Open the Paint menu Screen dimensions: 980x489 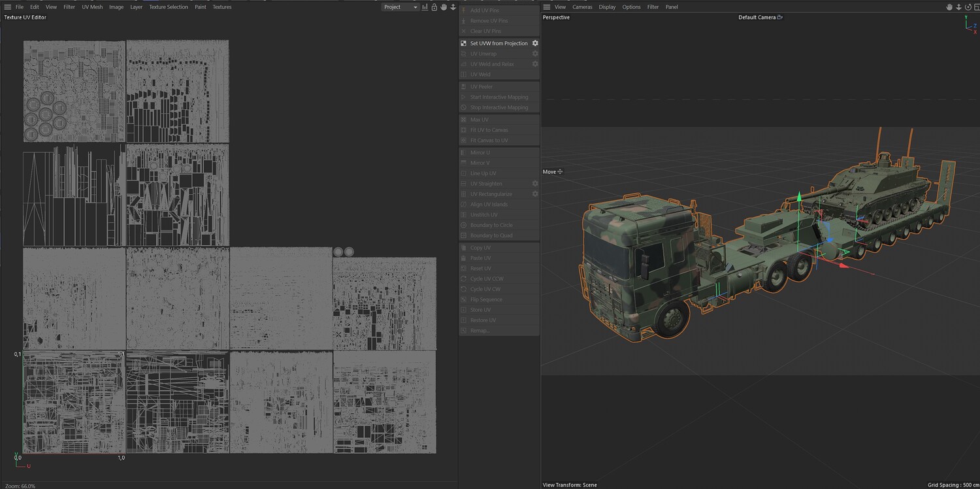pos(201,7)
